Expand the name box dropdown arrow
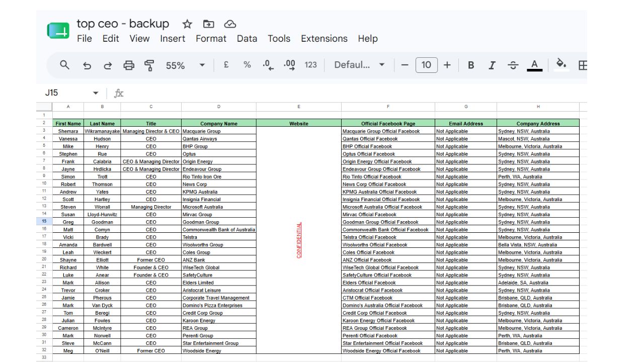Viewport: 644px width, 362px height. pyautogui.click(x=96, y=93)
